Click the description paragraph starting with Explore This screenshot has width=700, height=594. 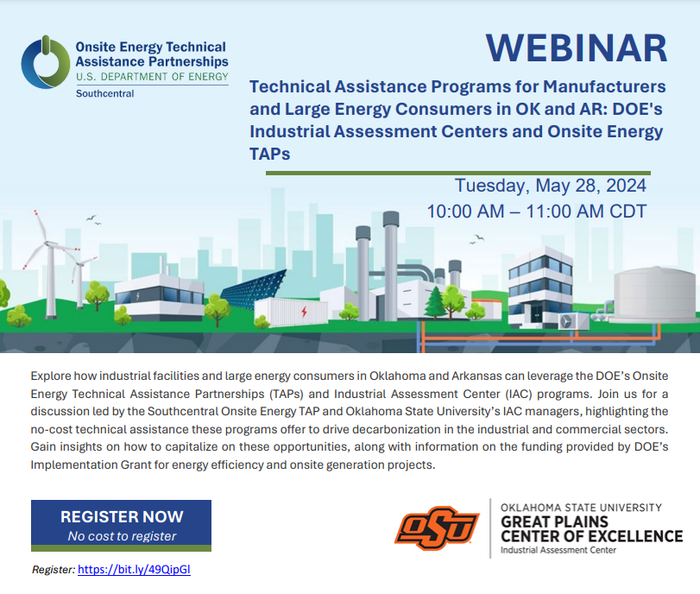pyautogui.click(x=350, y=421)
